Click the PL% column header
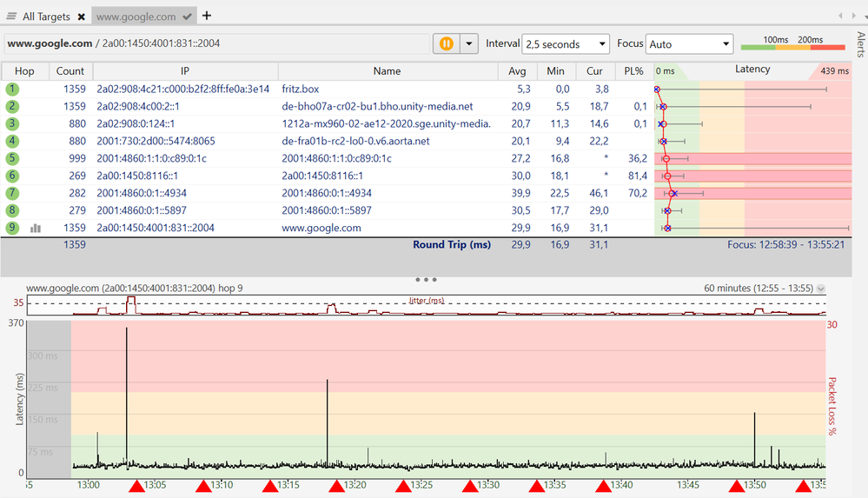This screenshot has height=498, width=868. pos(633,71)
